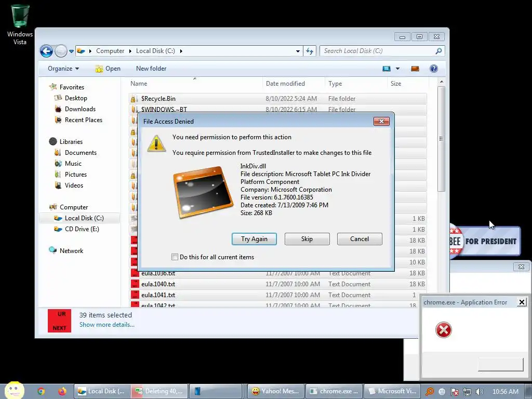Launch Firefox from the taskbar

click(62, 391)
